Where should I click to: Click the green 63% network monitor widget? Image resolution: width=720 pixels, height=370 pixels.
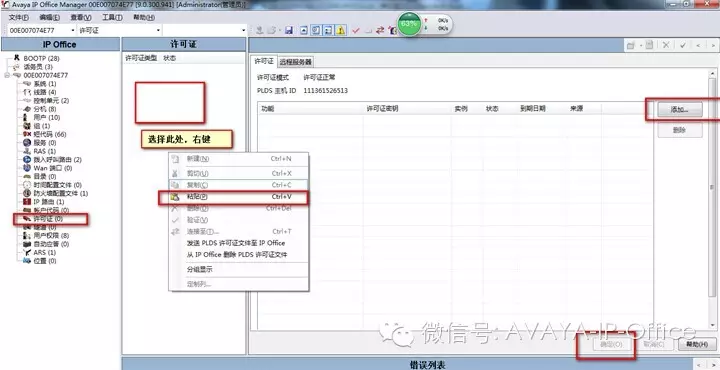point(409,24)
